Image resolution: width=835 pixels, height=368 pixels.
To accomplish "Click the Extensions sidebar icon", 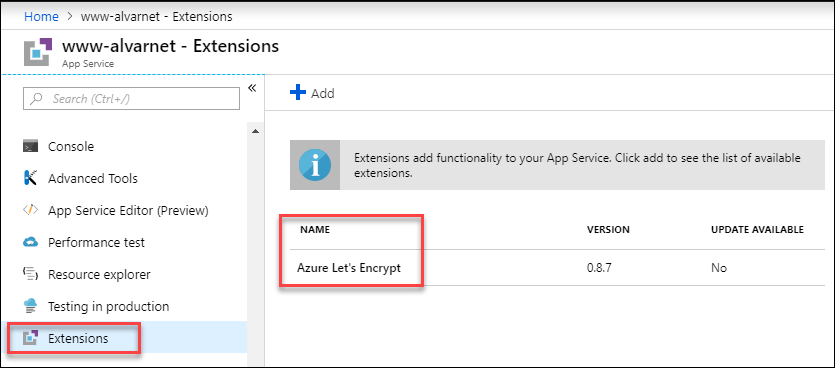I will click(30, 338).
